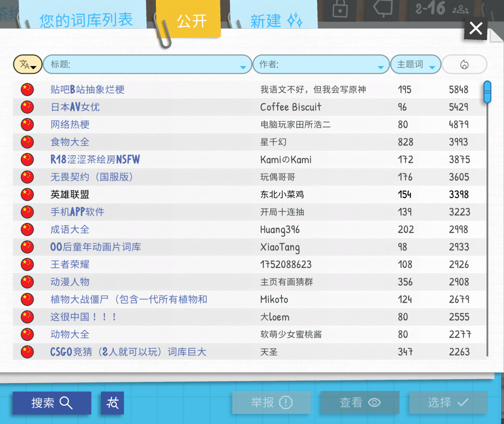Click the flag icon of 00后童年动画片词库 row

pyautogui.click(x=27, y=247)
